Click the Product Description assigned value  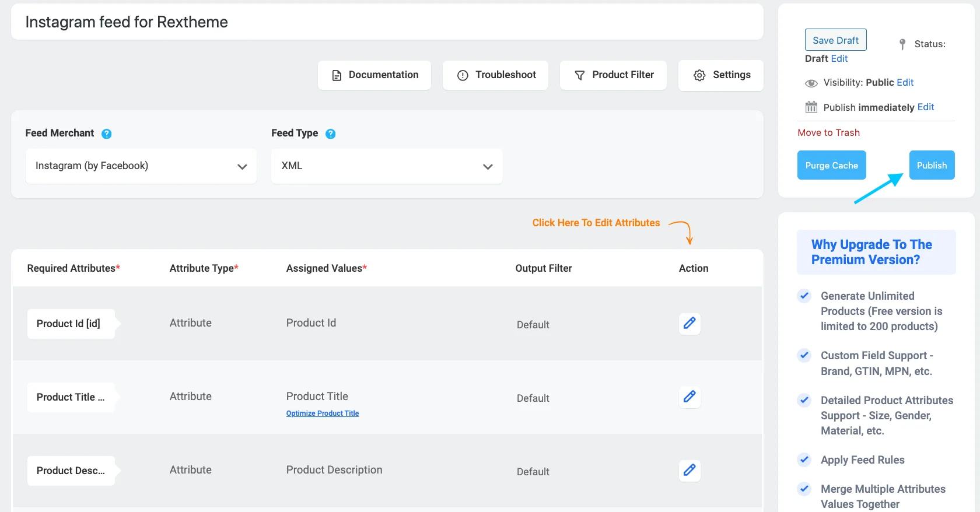click(334, 470)
